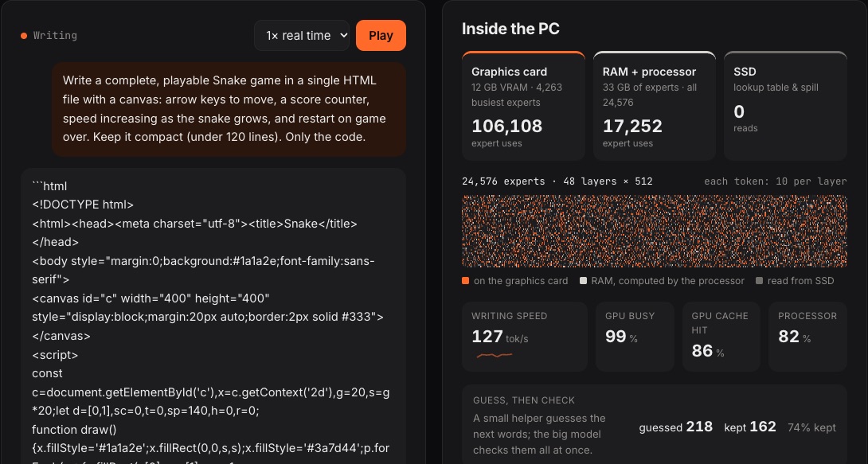Click the gray 'read from SSD' legend swatch
Viewport: 868px width, 464px height.
[x=759, y=281]
